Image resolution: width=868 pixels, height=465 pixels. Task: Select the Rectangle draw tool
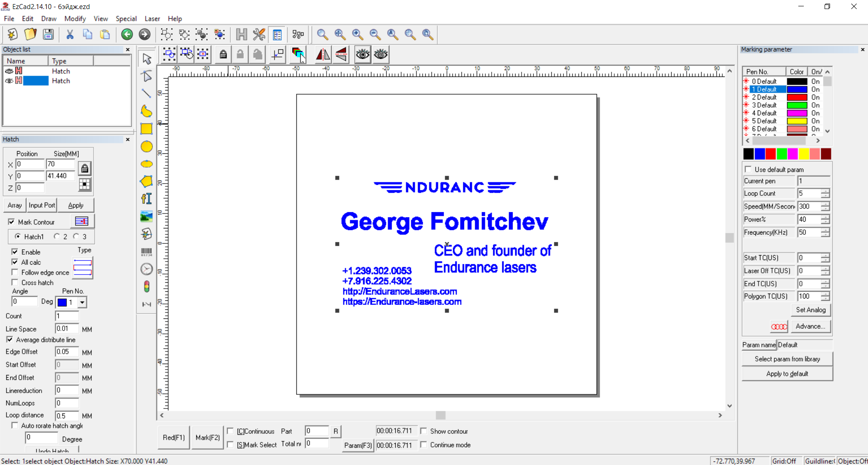tap(147, 129)
